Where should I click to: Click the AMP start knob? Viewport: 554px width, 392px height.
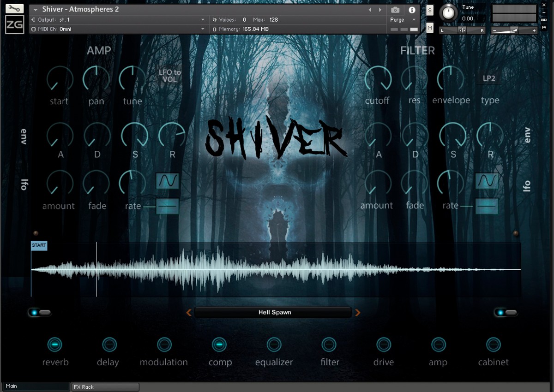(x=60, y=79)
